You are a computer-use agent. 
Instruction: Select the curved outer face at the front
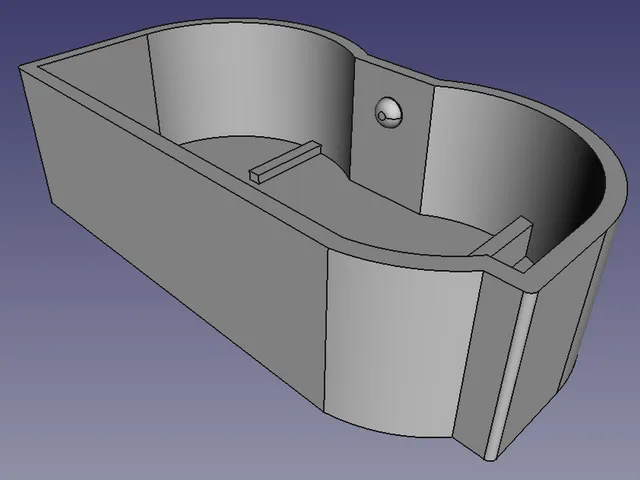398,347
